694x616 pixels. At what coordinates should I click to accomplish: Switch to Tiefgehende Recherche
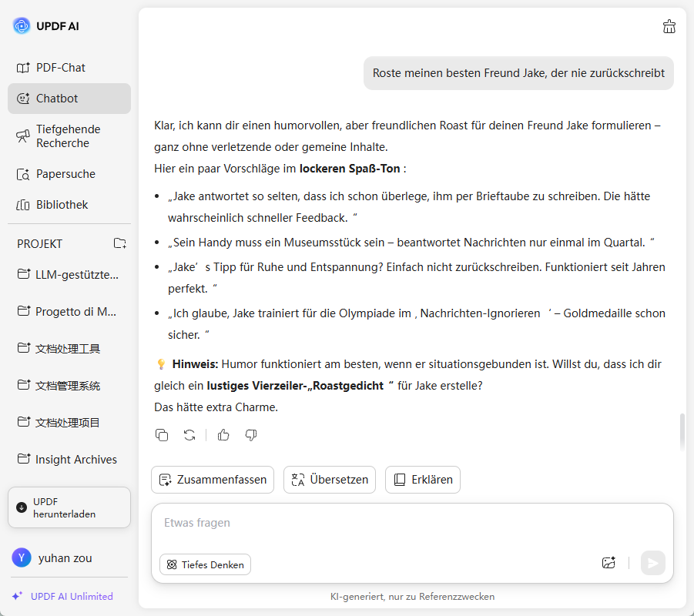coord(69,136)
